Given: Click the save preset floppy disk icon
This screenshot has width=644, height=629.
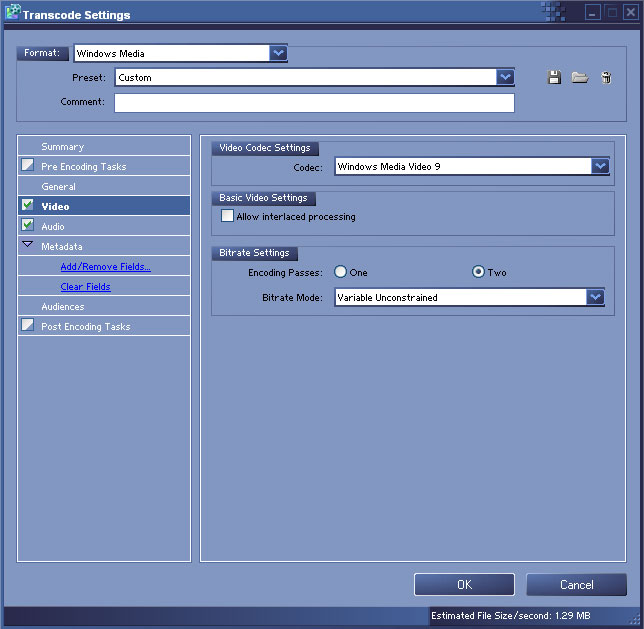Looking at the screenshot, I should click(x=554, y=77).
